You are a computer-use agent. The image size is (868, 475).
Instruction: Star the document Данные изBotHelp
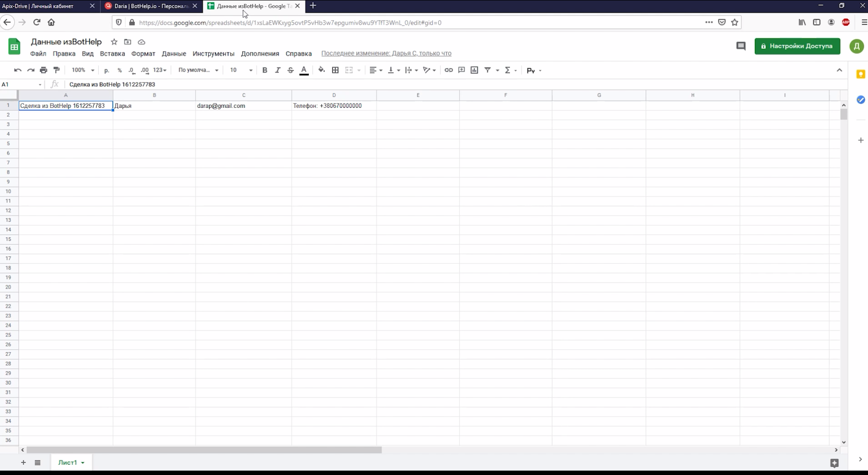click(114, 42)
